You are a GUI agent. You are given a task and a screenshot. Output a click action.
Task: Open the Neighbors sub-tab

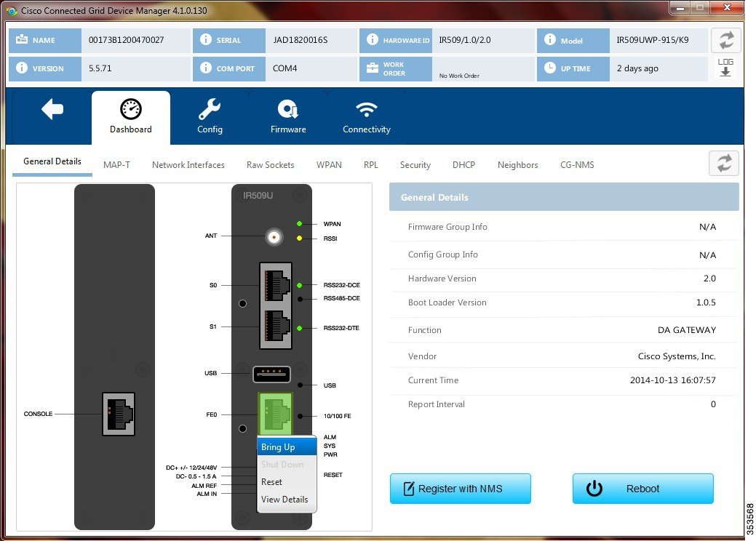tap(517, 165)
